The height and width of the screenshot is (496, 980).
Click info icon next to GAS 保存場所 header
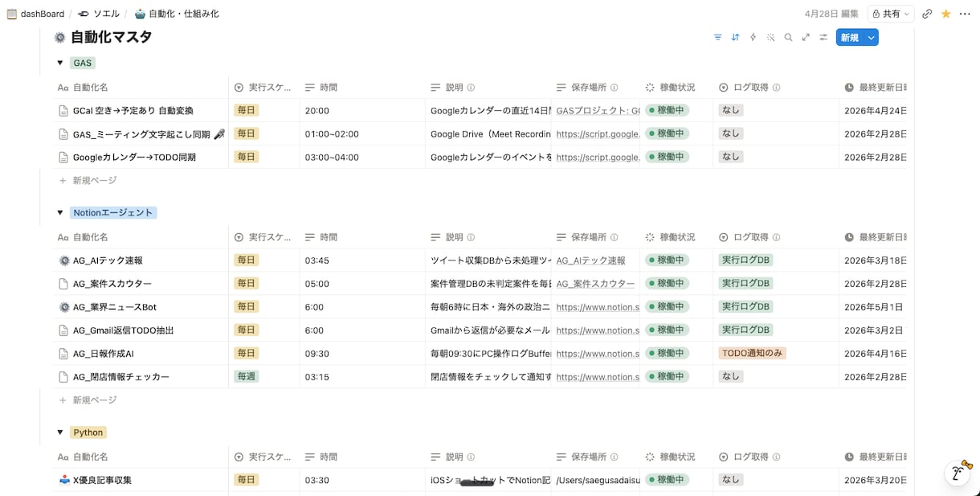click(614, 88)
